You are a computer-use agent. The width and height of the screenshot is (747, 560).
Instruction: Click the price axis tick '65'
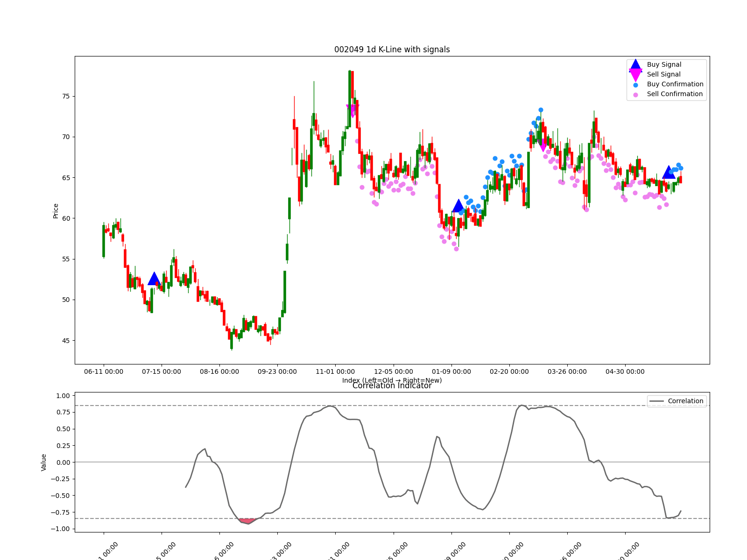[x=65, y=178]
